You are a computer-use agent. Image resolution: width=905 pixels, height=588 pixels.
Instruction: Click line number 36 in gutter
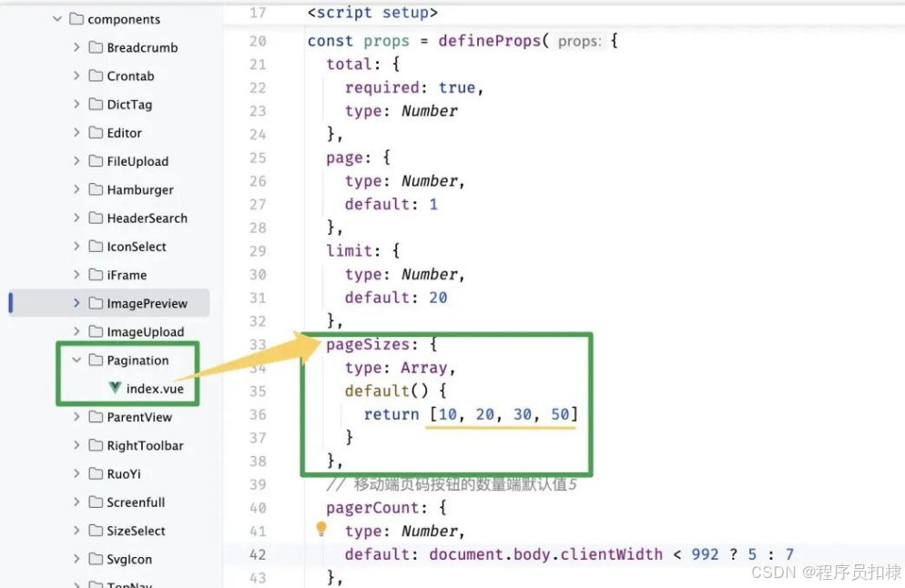(x=258, y=414)
